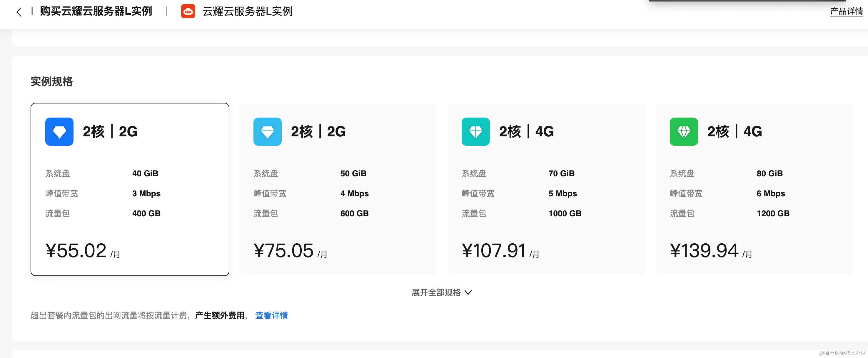Open 查看详情 for extra traffic fee details
The height and width of the screenshot is (358, 868).
272,316
